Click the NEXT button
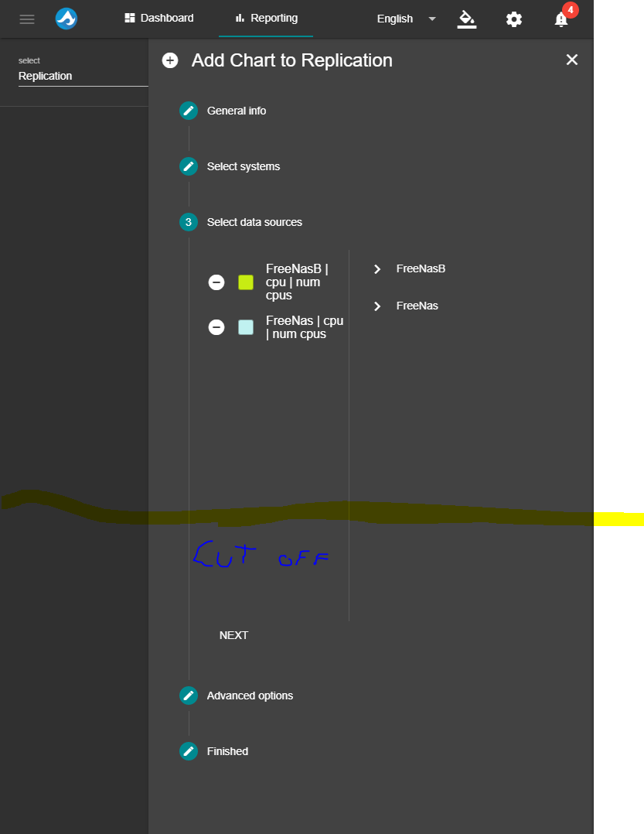 click(233, 636)
